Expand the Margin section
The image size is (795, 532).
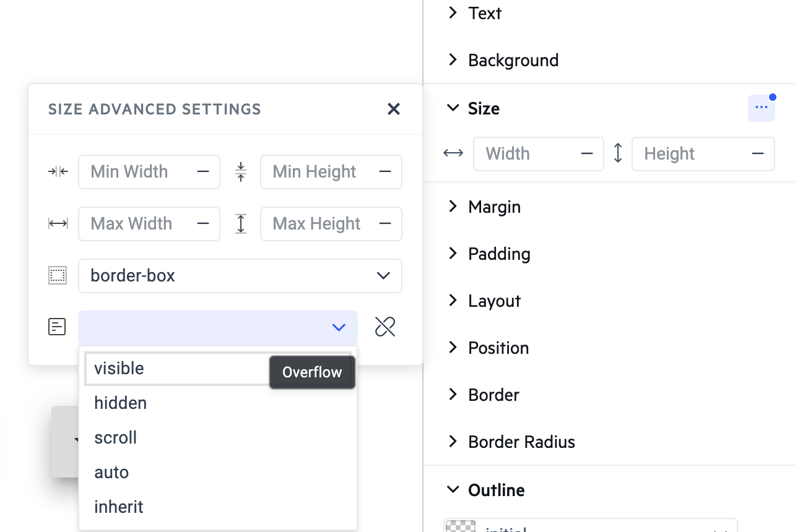(493, 207)
